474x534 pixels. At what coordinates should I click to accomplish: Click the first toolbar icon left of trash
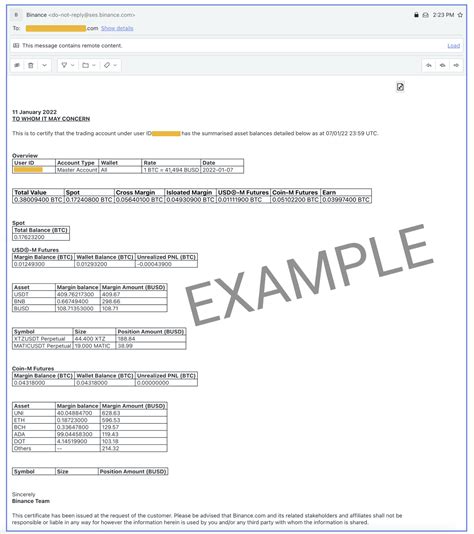click(x=17, y=65)
